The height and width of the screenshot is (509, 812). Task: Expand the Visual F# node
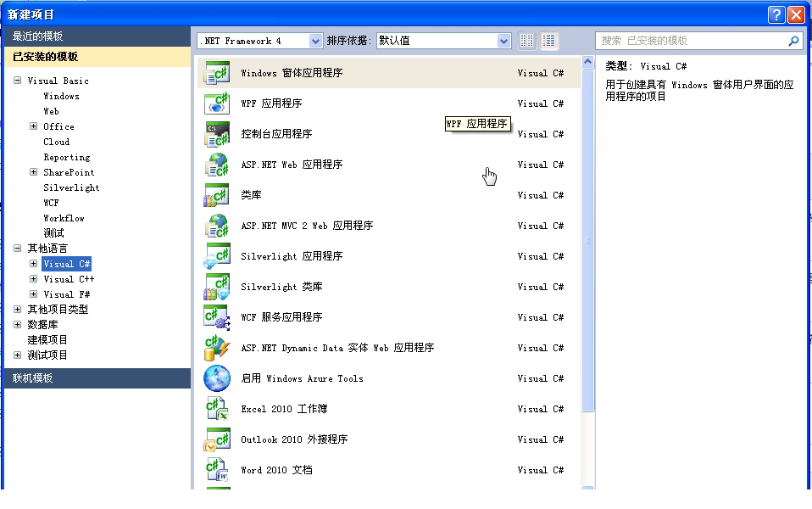33,294
